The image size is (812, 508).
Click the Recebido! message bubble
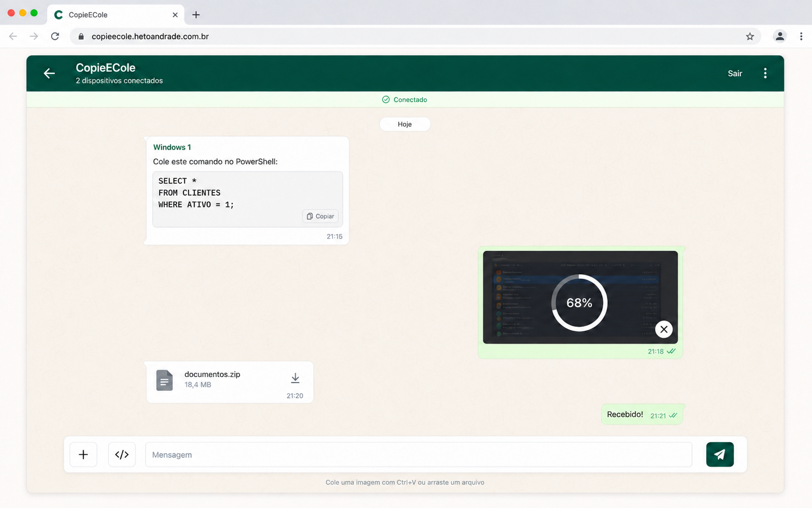642,414
